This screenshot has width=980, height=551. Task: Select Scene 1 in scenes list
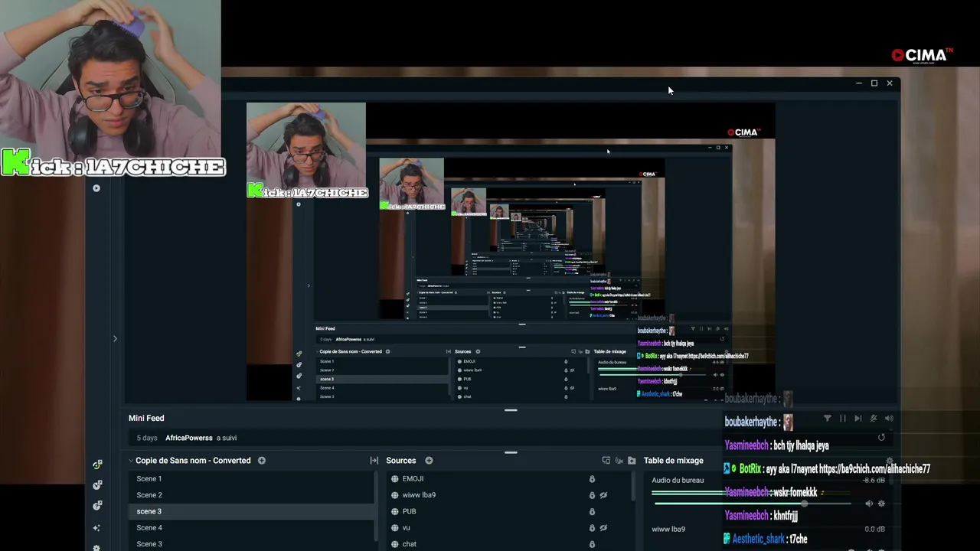pyautogui.click(x=252, y=479)
